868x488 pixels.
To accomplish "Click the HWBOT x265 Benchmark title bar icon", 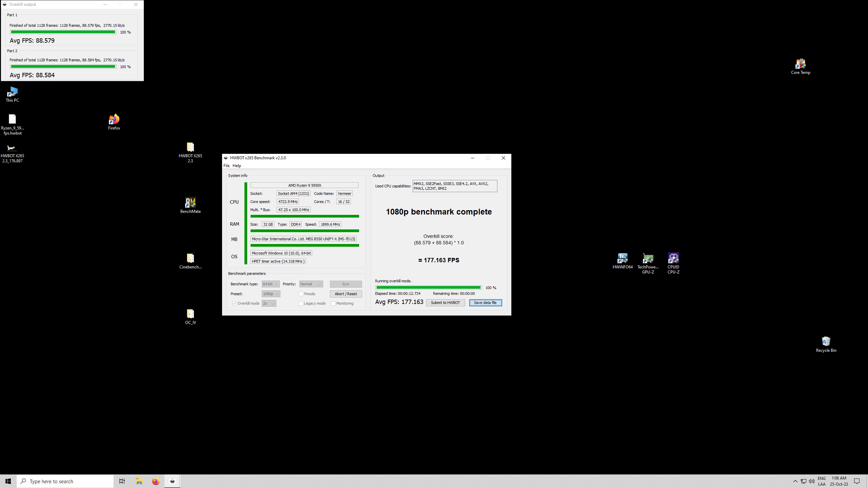I will coord(226,158).
